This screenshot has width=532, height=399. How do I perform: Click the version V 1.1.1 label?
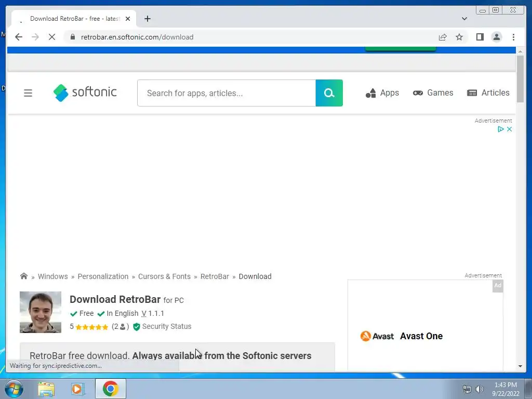[153, 313]
